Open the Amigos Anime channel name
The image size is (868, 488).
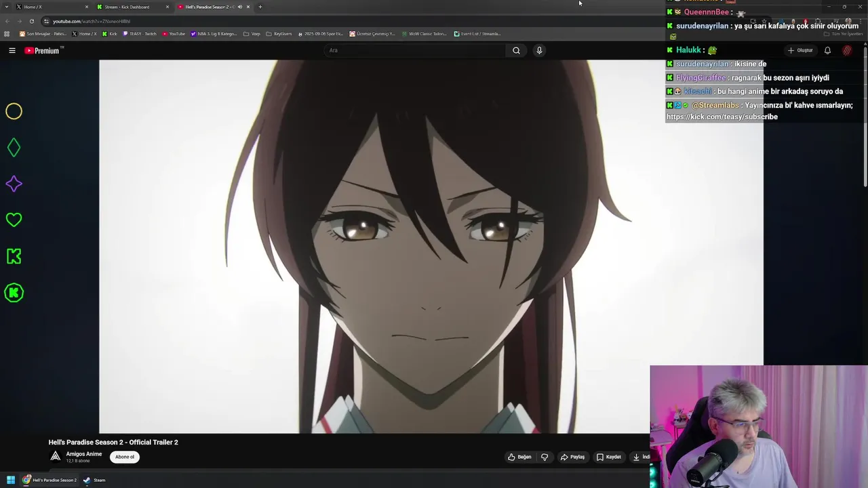[84, 454]
